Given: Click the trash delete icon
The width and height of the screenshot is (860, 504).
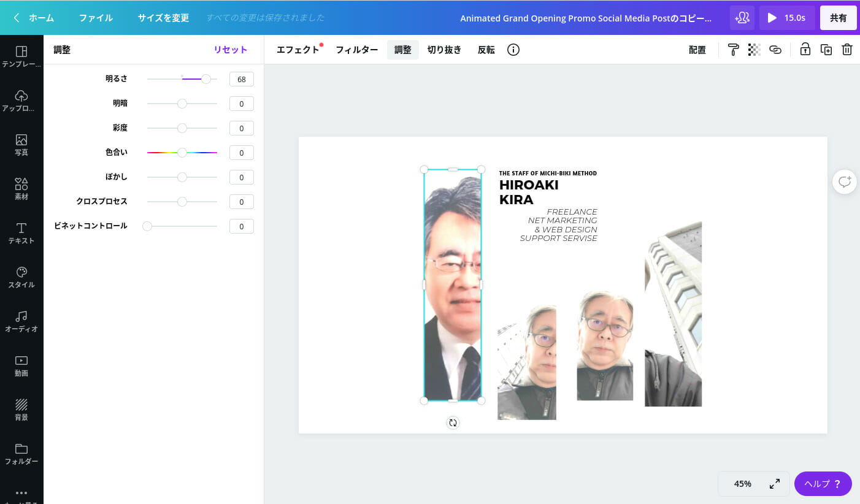Looking at the screenshot, I should pos(847,50).
